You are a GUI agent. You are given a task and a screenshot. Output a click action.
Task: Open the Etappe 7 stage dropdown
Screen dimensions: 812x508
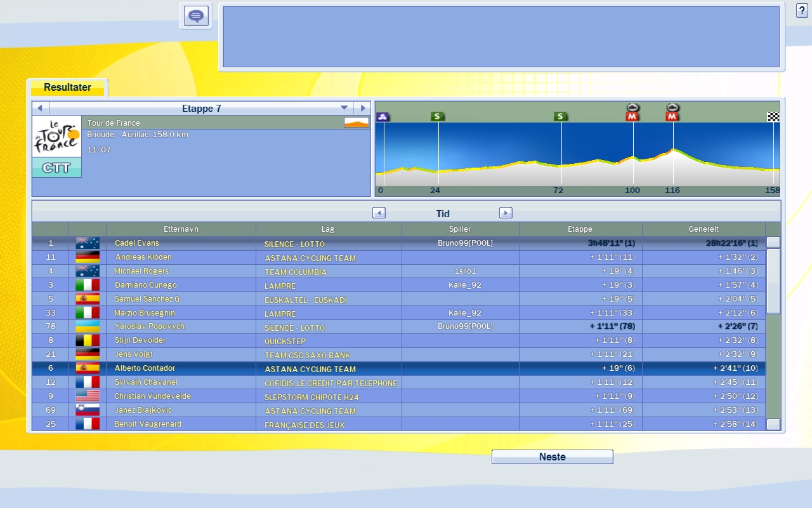[344, 108]
